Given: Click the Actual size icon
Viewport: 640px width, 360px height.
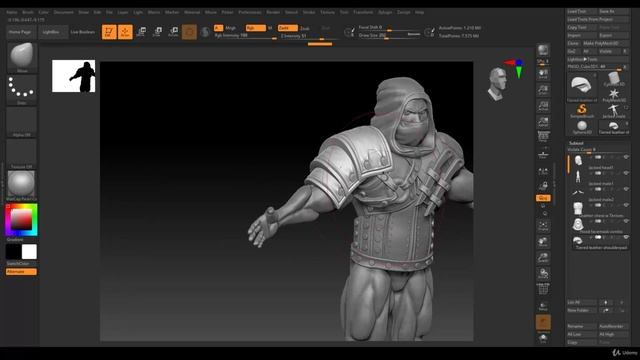Looking at the screenshot, I should 543,106.
